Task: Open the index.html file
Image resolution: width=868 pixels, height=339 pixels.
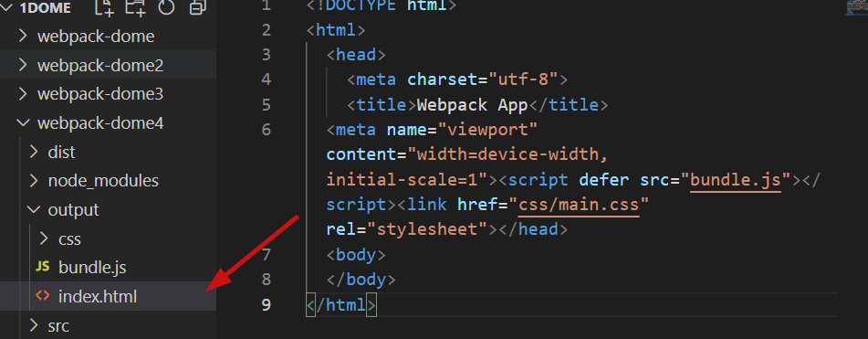Action: (x=98, y=296)
